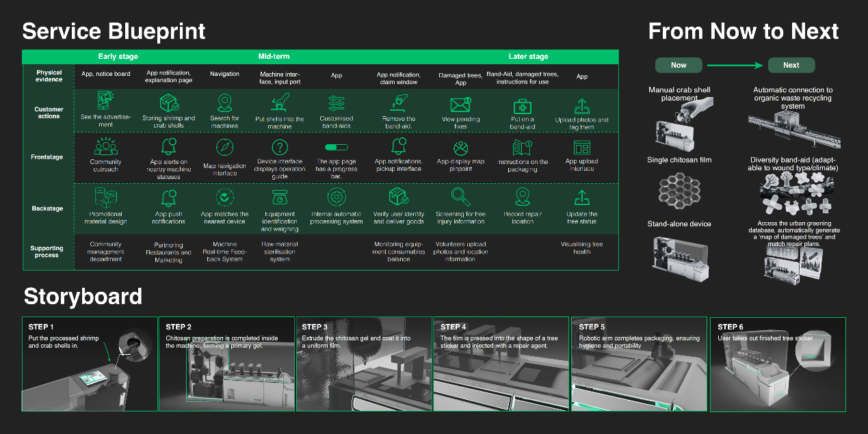Click the 'Now' green button

point(679,65)
